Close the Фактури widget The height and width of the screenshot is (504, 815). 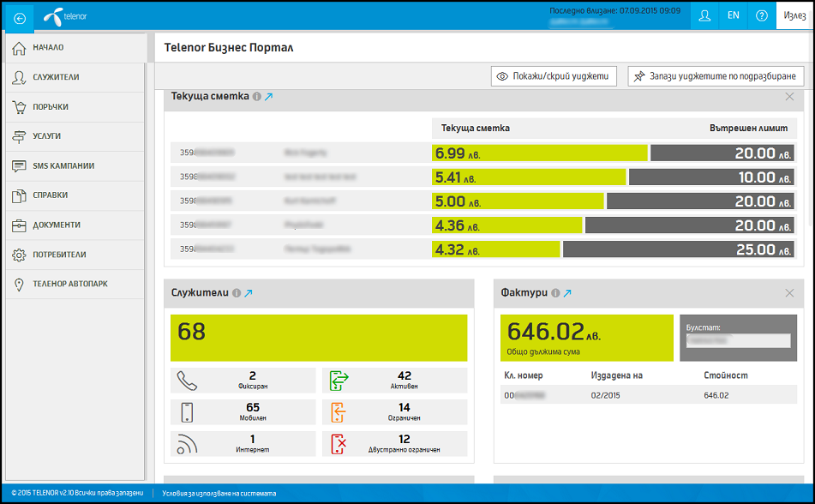click(789, 293)
